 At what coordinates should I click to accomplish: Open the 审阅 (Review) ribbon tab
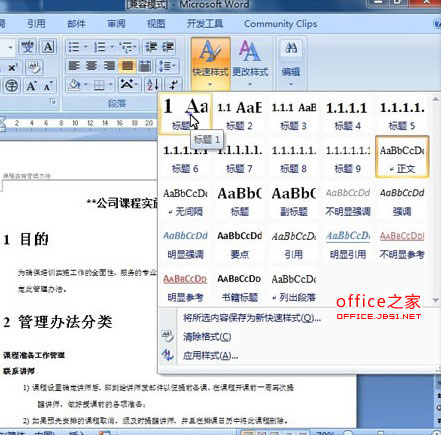click(x=116, y=24)
